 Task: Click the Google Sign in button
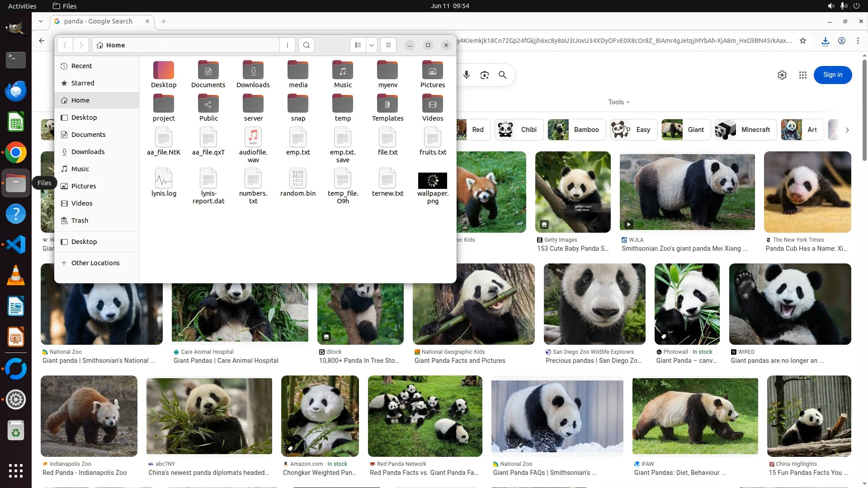pyautogui.click(x=832, y=75)
